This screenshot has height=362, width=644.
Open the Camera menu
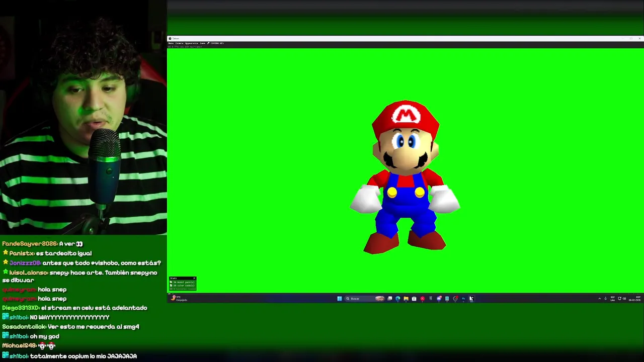click(179, 43)
